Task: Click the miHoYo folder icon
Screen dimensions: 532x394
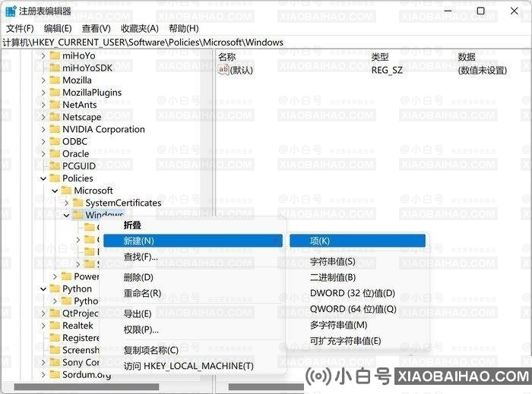Action: [55, 55]
